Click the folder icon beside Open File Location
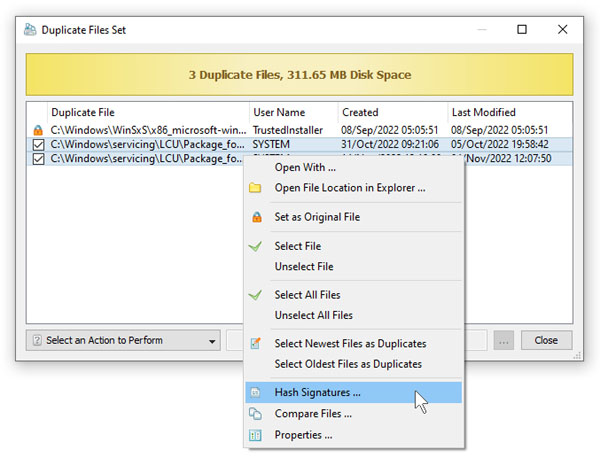The image size is (600, 458). [x=255, y=188]
